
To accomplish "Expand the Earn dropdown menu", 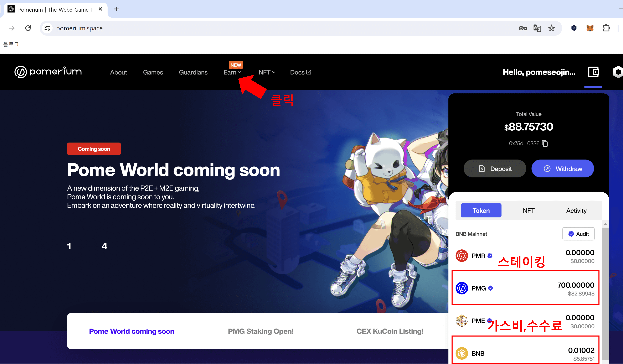I will click(x=232, y=72).
